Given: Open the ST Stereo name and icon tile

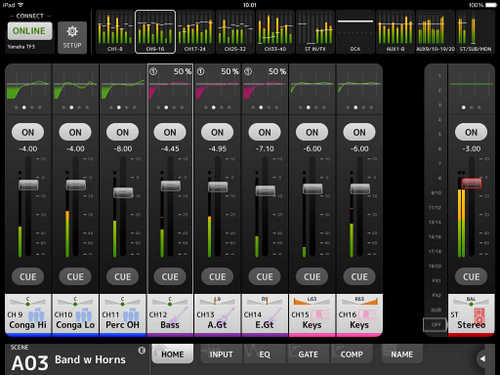Looking at the screenshot, I should tap(471, 314).
